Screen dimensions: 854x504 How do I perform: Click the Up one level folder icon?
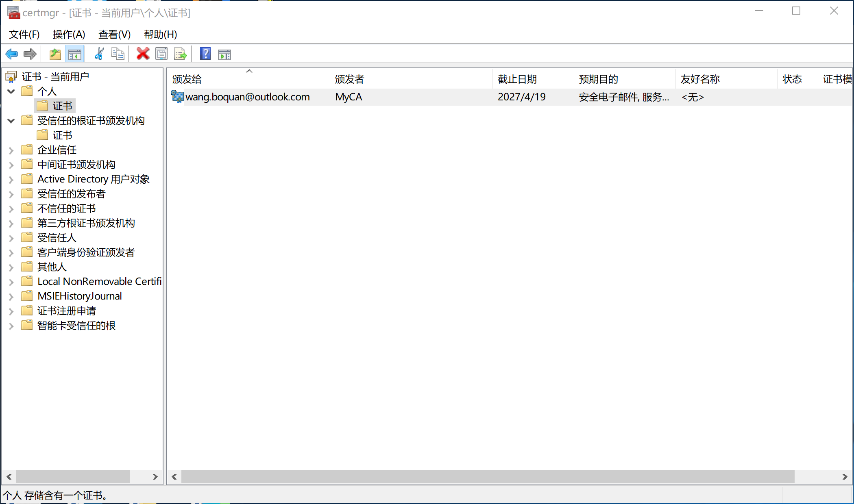tap(55, 54)
